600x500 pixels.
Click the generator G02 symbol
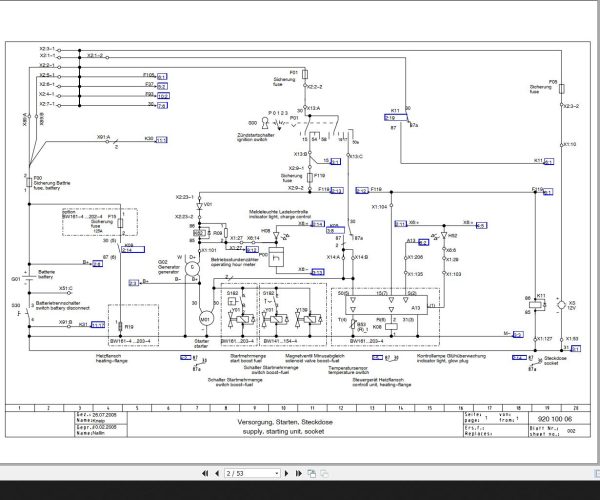192,268
